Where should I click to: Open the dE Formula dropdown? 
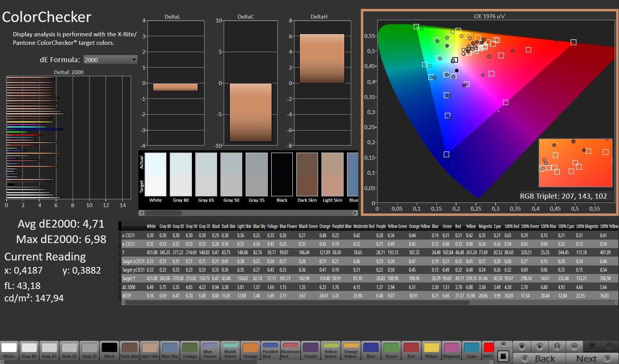[110, 60]
